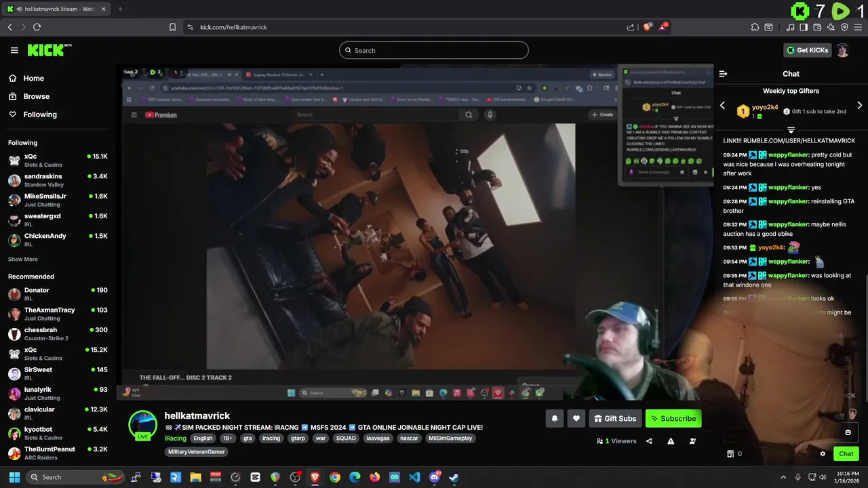Select the nascar tag
Viewport: 868px width, 488px height.
(x=409, y=439)
